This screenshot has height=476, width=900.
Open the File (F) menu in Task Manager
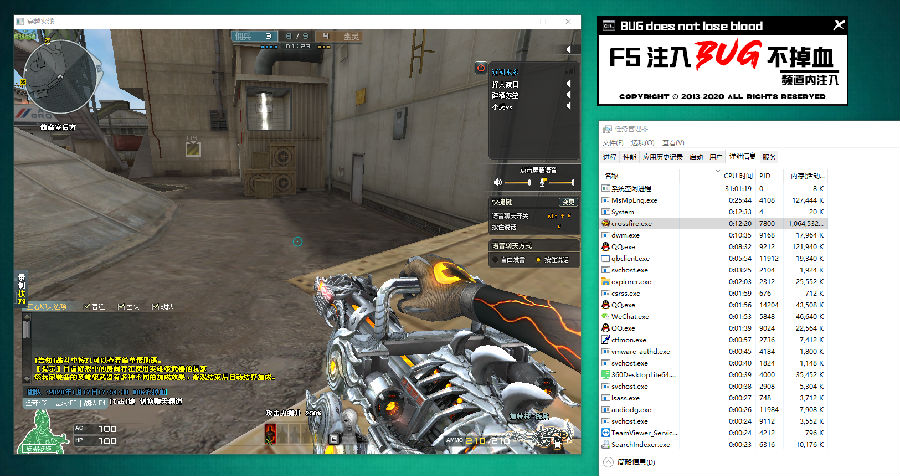(613, 142)
